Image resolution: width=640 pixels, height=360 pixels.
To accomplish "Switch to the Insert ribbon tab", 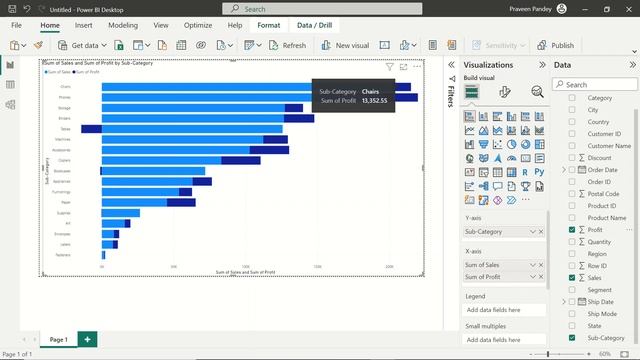I will (83, 25).
